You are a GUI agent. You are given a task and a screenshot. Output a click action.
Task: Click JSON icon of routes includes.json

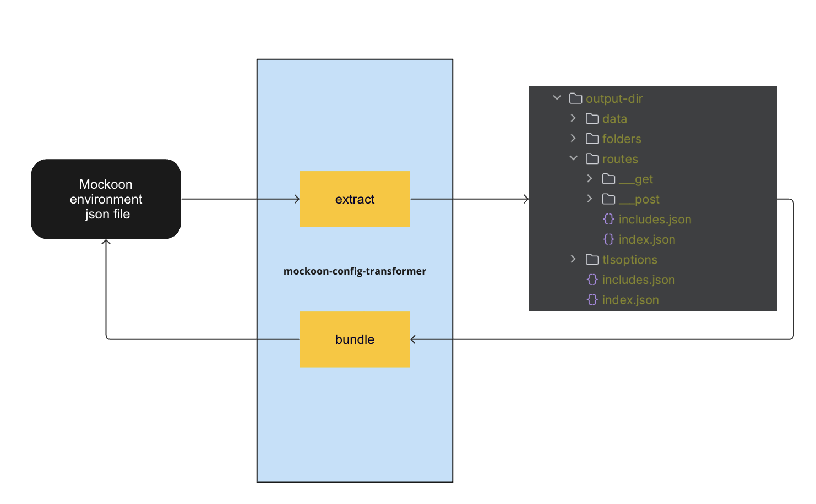click(x=609, y=219)
